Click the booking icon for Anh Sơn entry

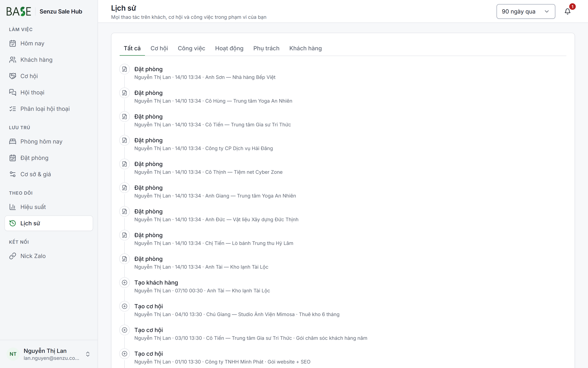click(124, 69)
